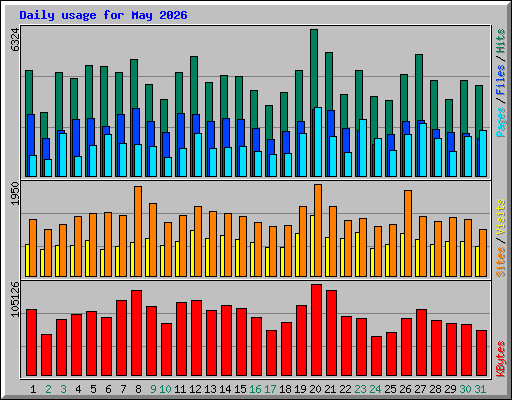Click the green Hits bar for day 27
The height and width of the screenshot is (400, 512).
pyautogui.click(x=419, y=87)
